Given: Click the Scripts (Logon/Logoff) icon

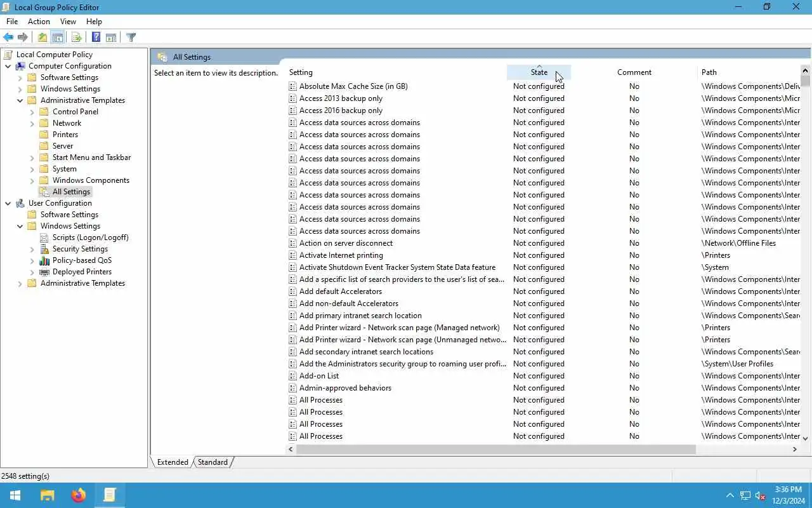Looking at the screenshot, I should 44,237.
